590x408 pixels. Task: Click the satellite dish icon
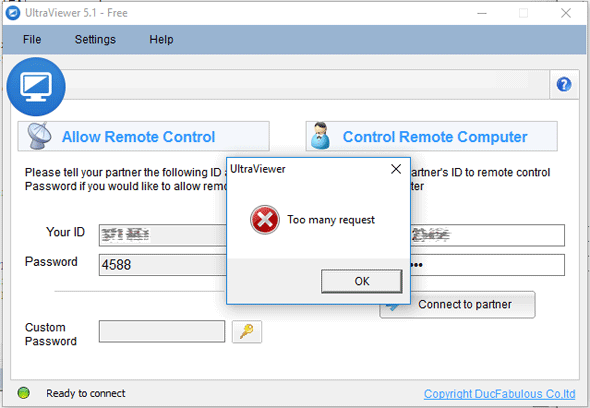point(39,136)
